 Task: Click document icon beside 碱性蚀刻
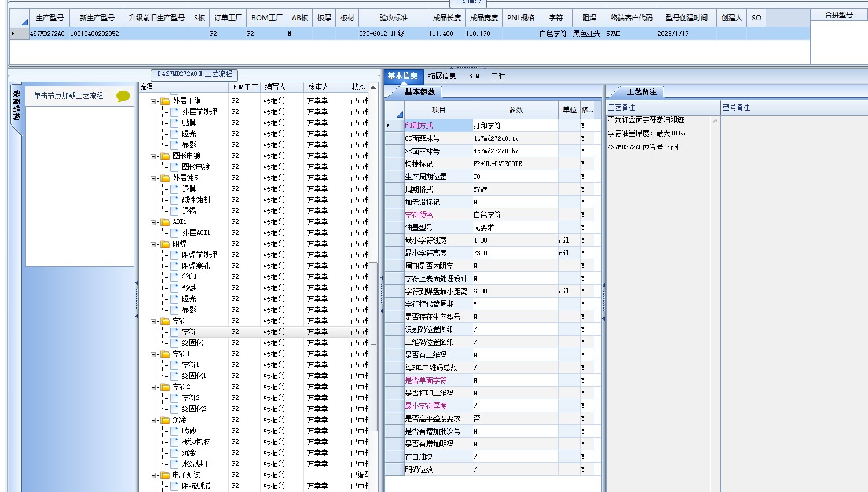[x=175, y=200]
